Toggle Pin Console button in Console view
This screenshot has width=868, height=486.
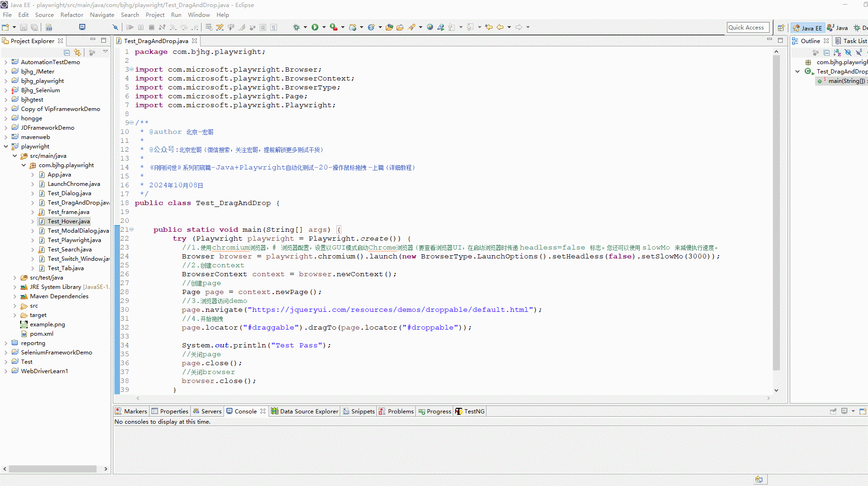click(833, 411)
